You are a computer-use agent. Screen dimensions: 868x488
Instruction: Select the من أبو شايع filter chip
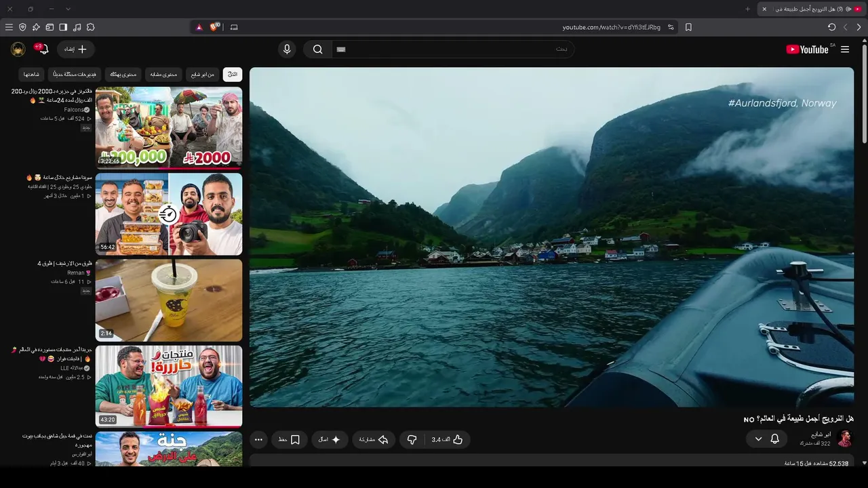coord(202,74)
